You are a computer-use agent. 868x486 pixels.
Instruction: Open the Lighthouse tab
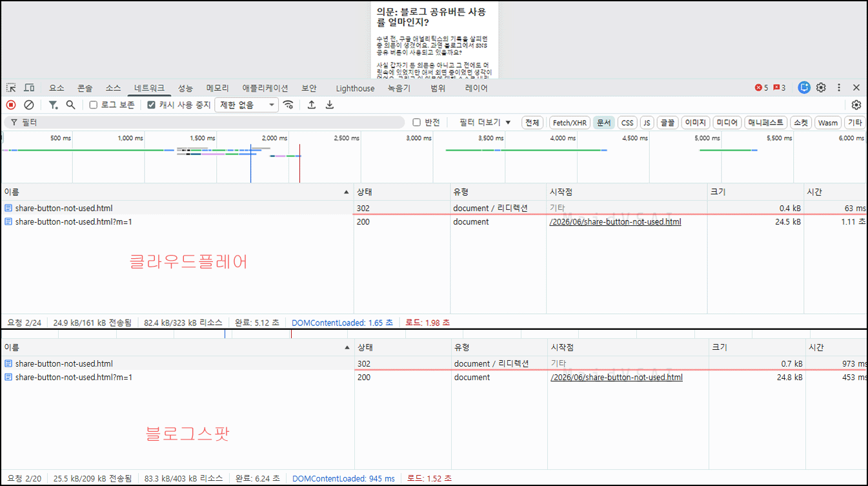pos(355,88)
